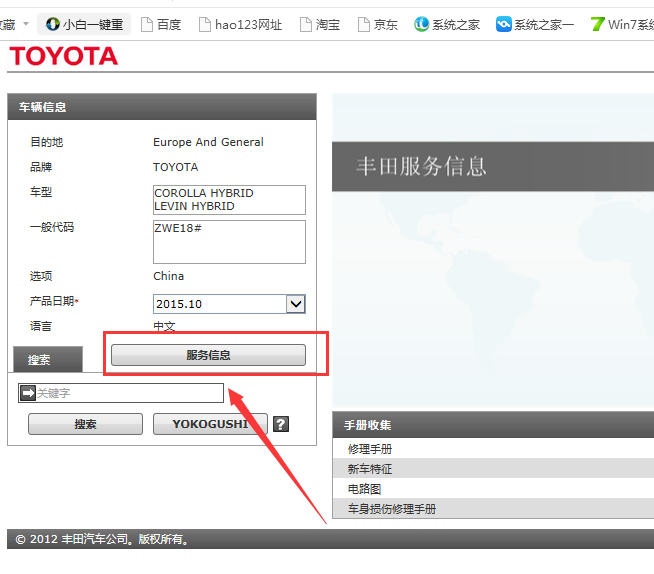Click the TOYOTA logo
The width and height of the screenshot is (654, 574).
[x=63, y=56]
